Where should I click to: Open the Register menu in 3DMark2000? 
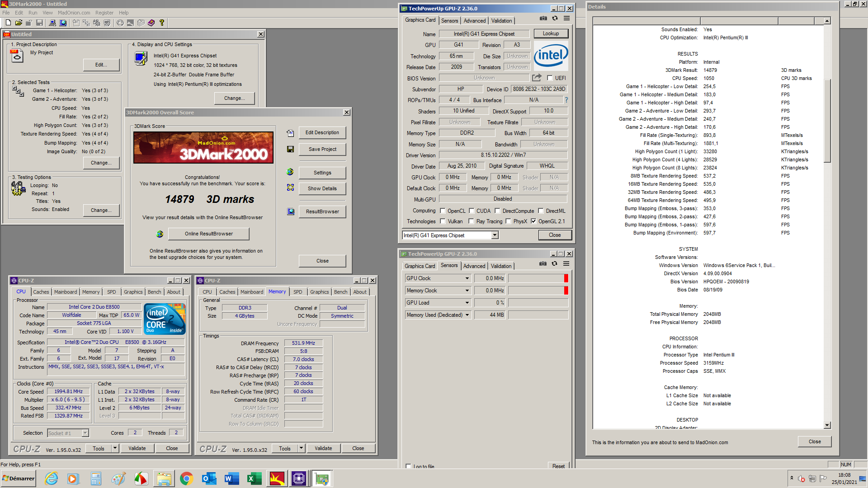(104, 13)
